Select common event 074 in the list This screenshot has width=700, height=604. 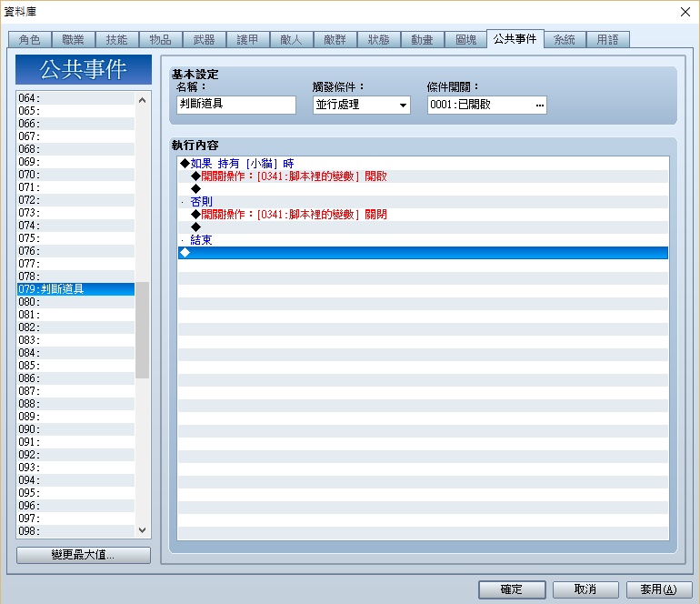click(x=75, y=226)
